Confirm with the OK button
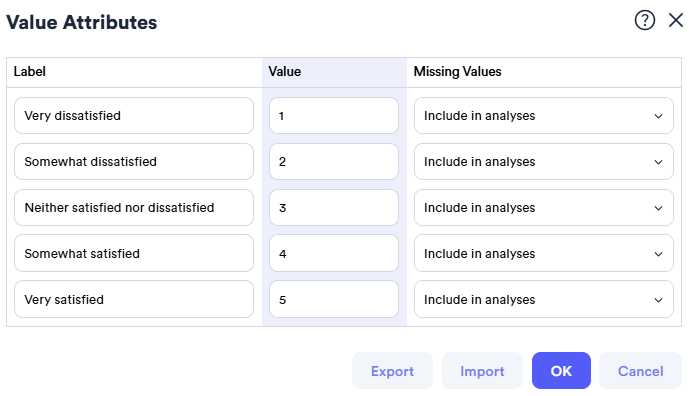Viewport: 689px width, 396px height. click(561, 371)
